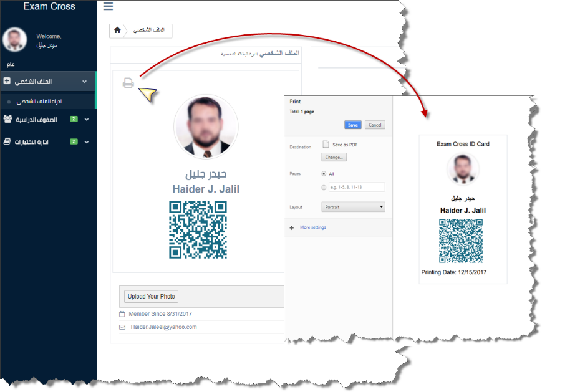
Task: Print the ID card using printer icon
Action: point(128,83)
